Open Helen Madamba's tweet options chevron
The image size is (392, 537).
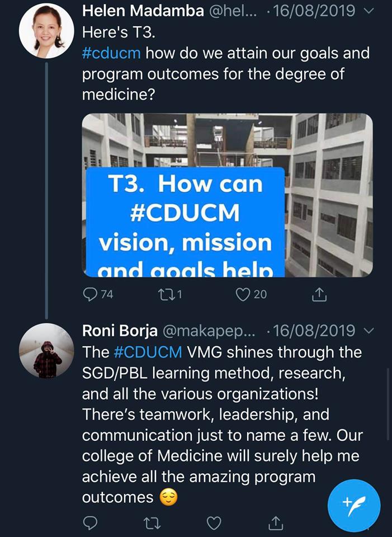coord(367,12)
